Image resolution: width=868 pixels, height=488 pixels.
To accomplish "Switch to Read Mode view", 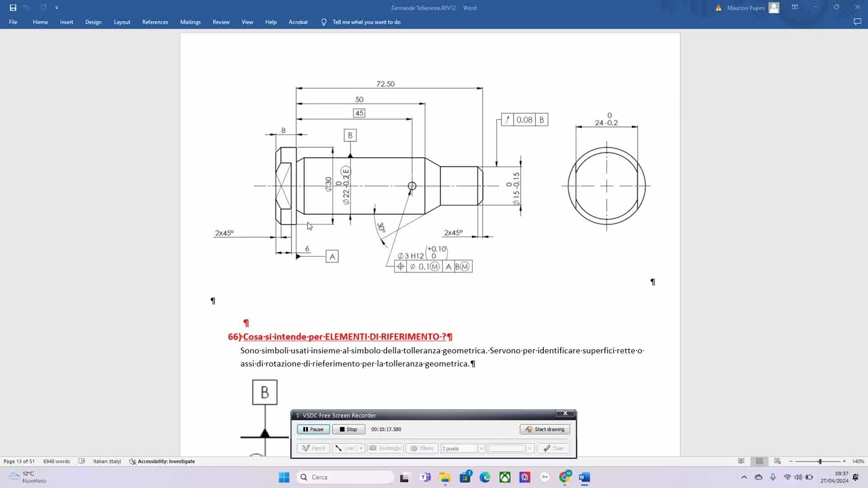I will [741, 462].
